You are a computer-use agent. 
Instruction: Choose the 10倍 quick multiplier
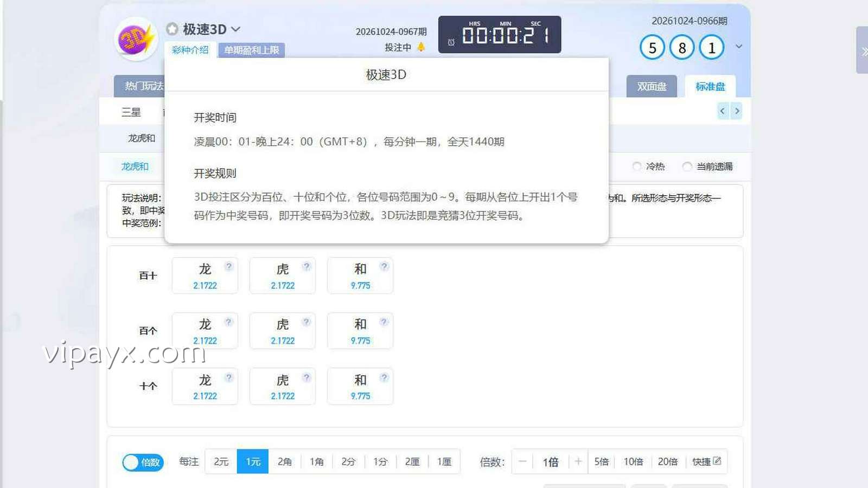tap(633, 461)
